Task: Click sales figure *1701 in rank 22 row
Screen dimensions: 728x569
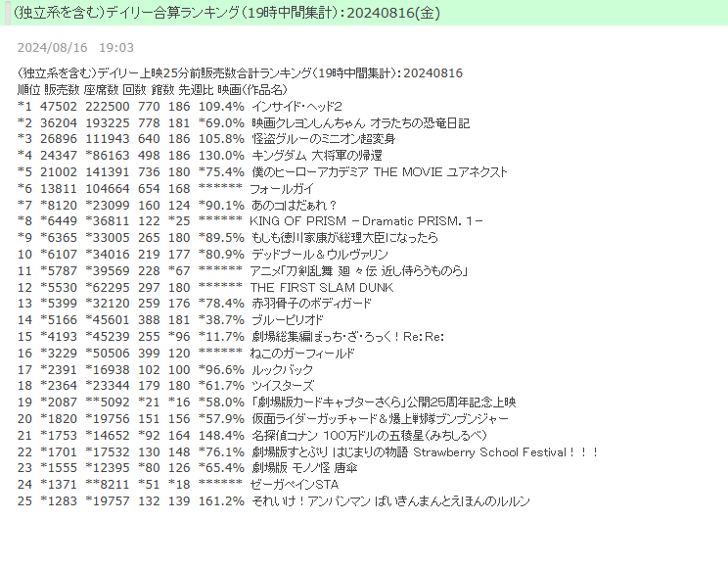Action: (x=59, y=451)
